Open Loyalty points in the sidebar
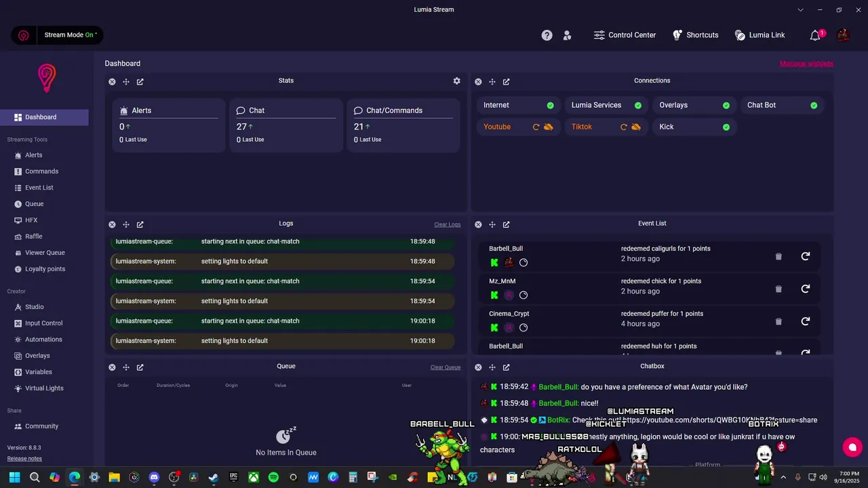 click(44, 269)
